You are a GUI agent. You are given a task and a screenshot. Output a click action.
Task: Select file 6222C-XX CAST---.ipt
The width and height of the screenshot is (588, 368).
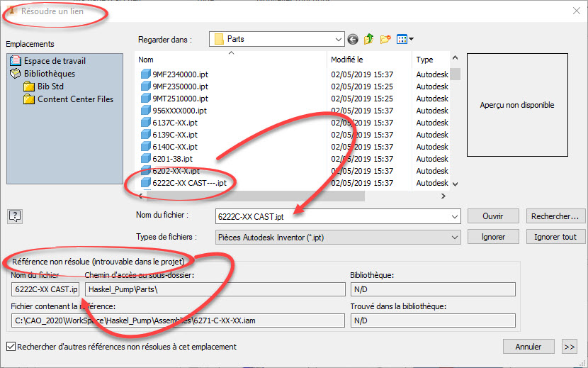click(x=188, y=183)
